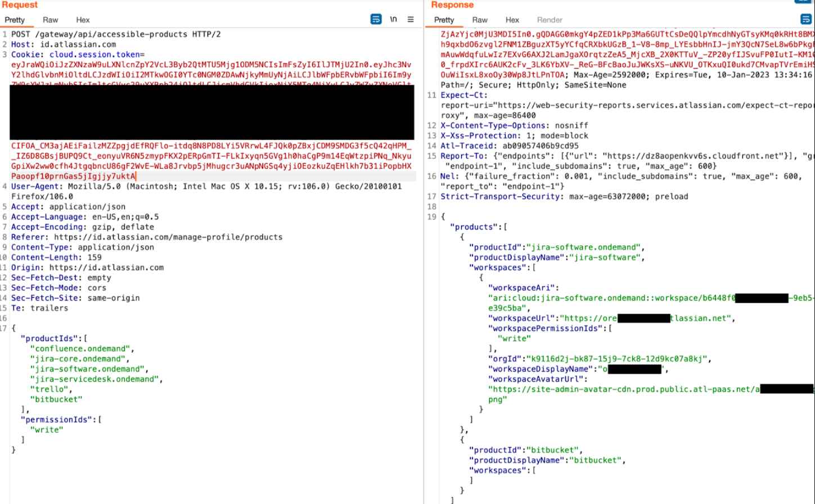Click the Content-Type: application/json request header
The image size is (815, 504).
[83, 247]
